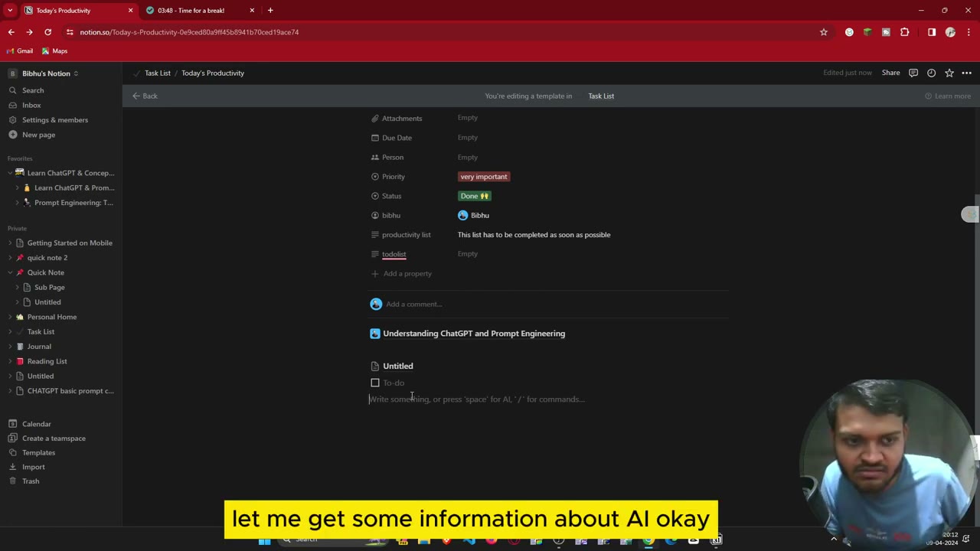Screen dimensions: 980x551
Task: Open the Maps bookmark
Action: point(54,51)
